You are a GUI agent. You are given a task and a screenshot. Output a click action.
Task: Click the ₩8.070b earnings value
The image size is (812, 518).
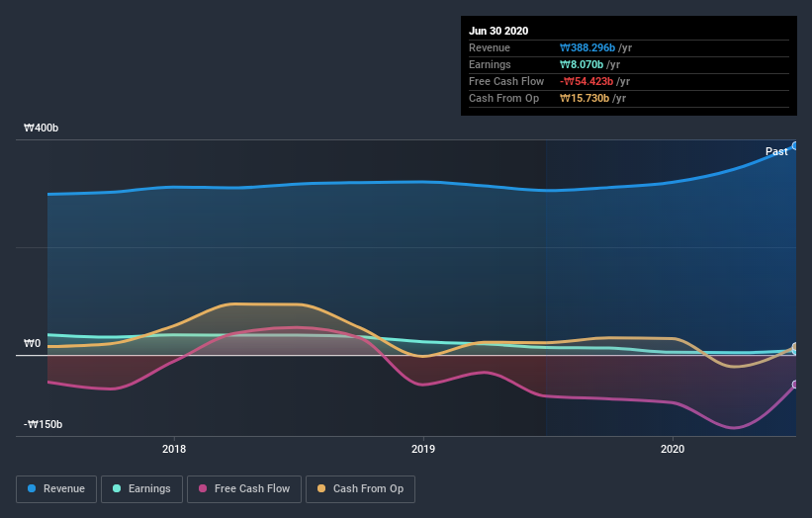click(582, 64)
